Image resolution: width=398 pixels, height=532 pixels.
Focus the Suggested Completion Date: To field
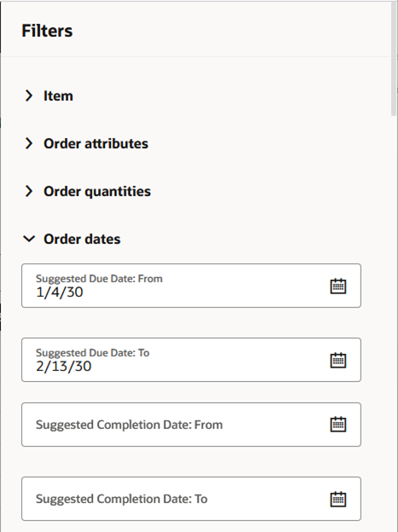pyautogui.click(x=191, y=499)
